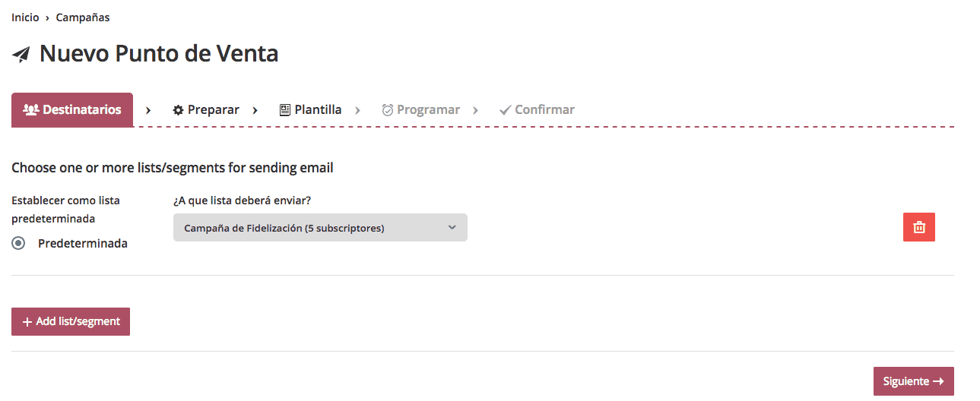Viewport: 980px width, 401px height.
Task: Go to the Confirmar step tab
Action: click(537, 110)
